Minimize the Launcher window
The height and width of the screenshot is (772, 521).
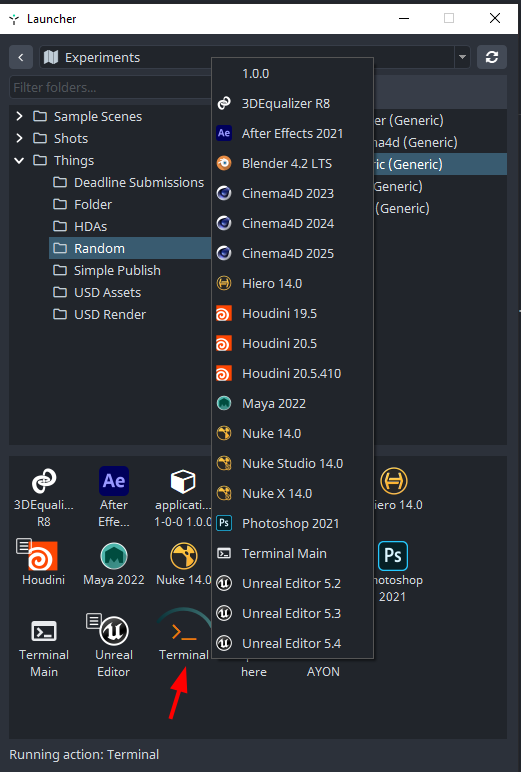pyautogui.click(x=404, y=18)
